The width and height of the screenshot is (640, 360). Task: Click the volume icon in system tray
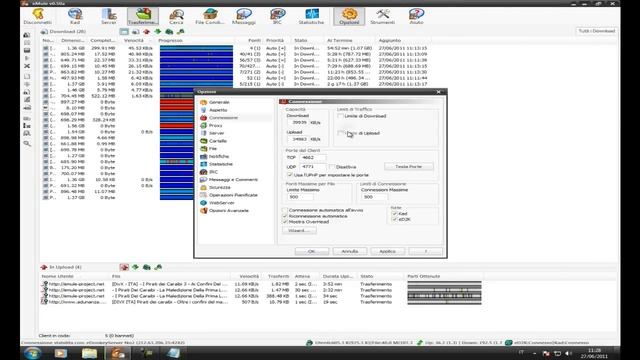pos(568,353)
